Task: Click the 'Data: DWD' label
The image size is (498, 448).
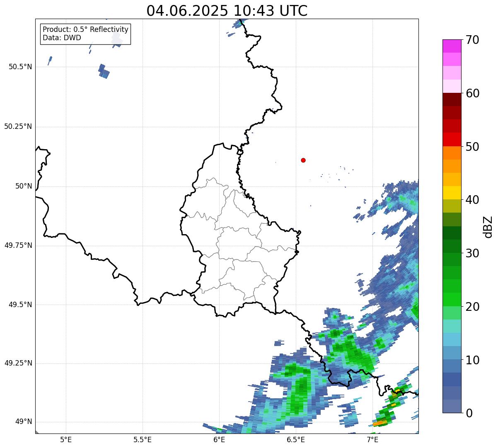Action: pyautogui.click(x=62, y=38)
